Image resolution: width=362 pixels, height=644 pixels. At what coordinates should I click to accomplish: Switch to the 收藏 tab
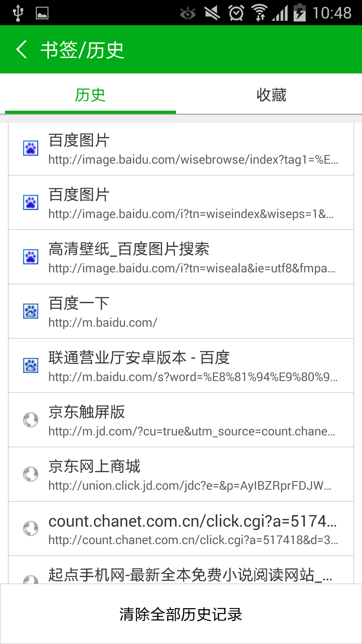pos(271,95)
